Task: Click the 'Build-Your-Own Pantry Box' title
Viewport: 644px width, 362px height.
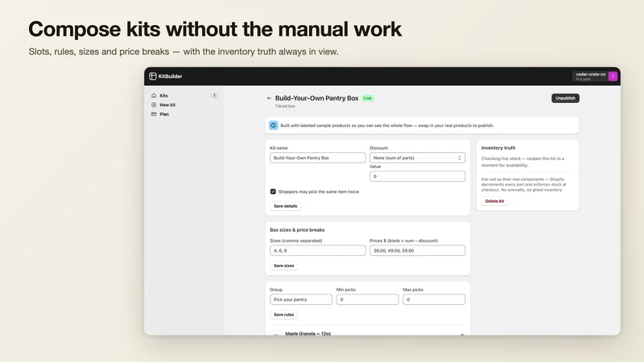Action: tap(316, 98)
